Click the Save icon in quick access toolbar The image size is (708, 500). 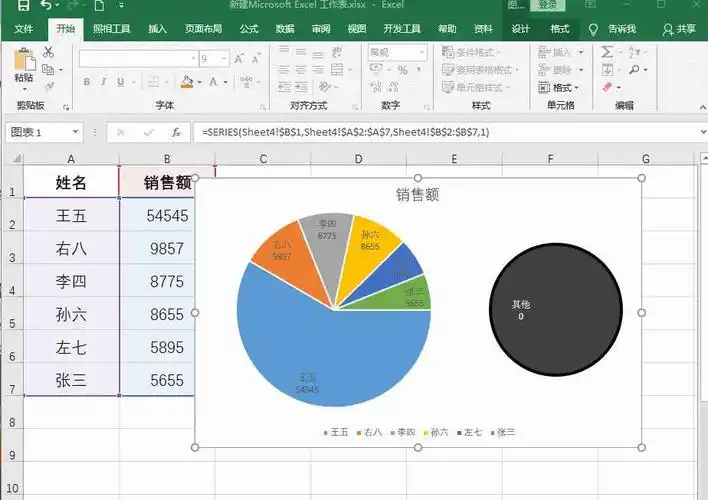[x=23, y=5]
